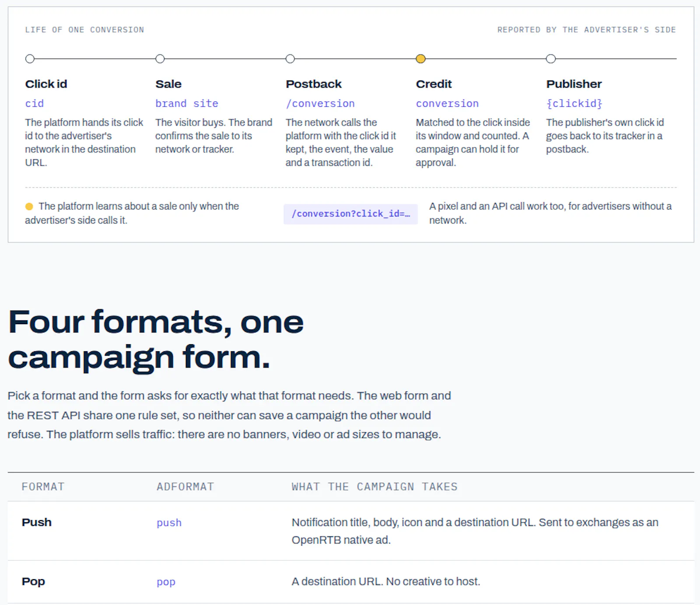The height and width of the screenshot is (605, 700).
Task: Click 'A destination URL. No creative to host.'
Action: [386, 581]
